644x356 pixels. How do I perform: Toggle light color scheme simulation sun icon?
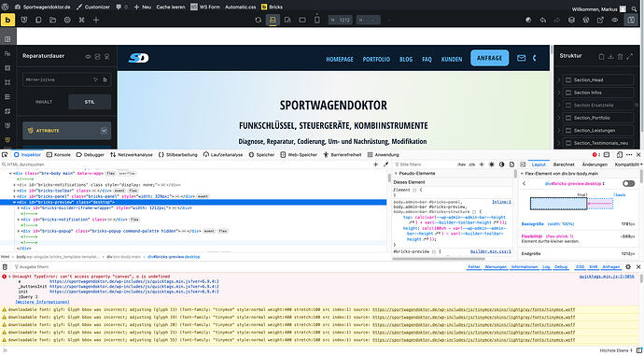[x=491, y=164]
